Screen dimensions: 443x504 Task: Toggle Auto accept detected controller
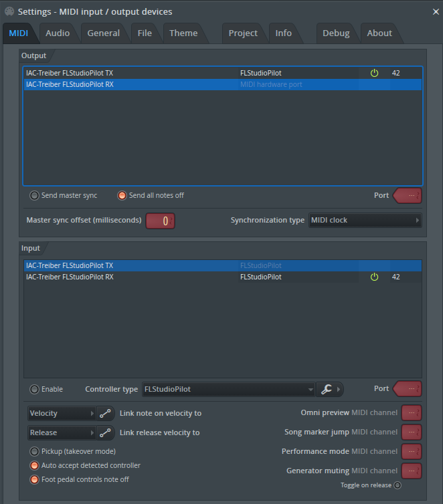34,465
